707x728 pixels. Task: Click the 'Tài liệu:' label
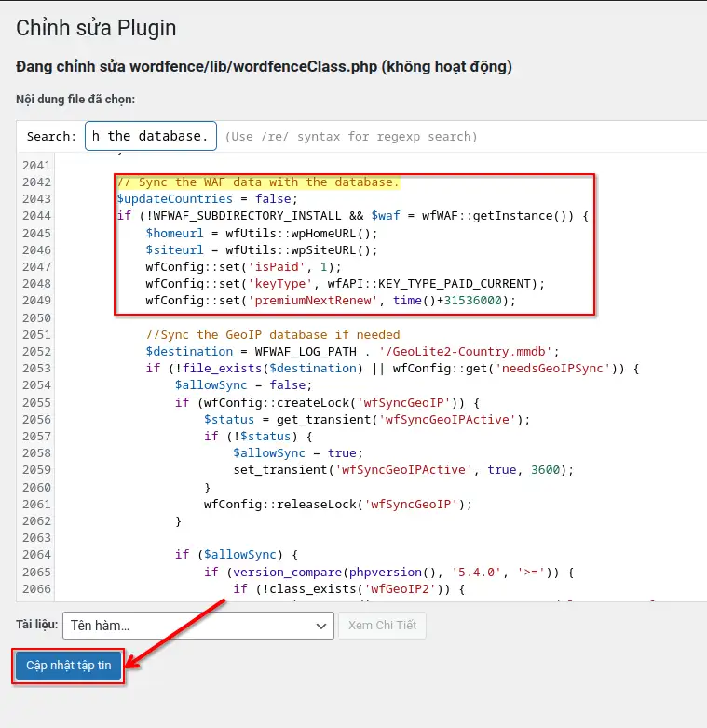tap(36, 625)
